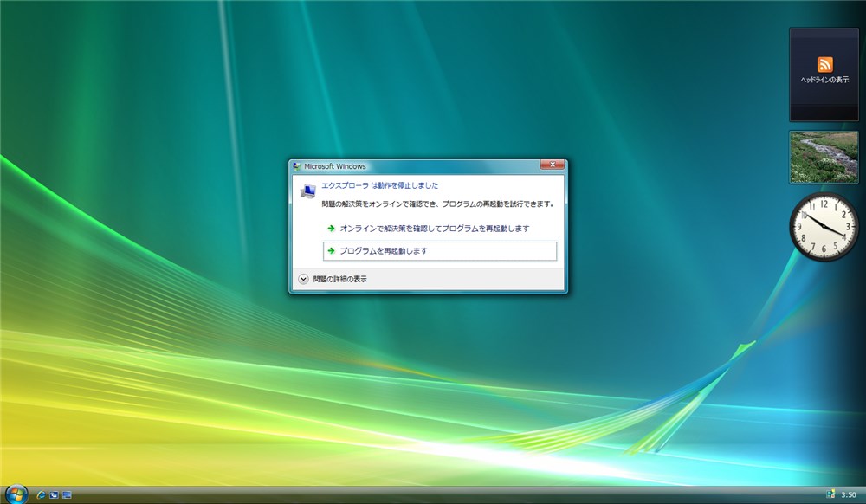Close the Microsoft Windows error dialog
Screen dimensions: 866x504
552,165
